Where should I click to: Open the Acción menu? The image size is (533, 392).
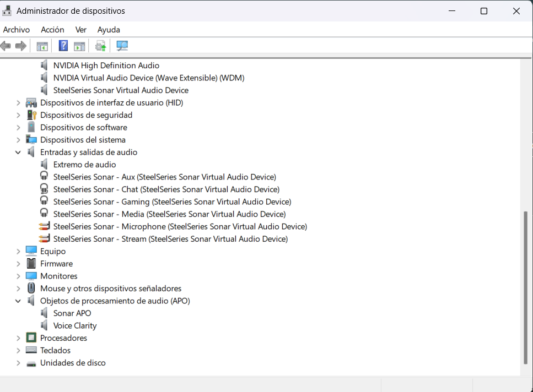pyautogui.click(x=52, y=30)
